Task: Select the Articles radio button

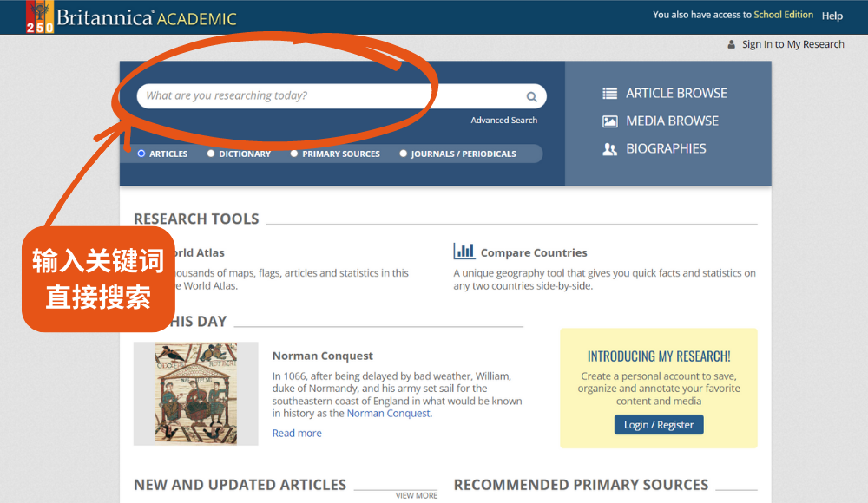Action: pyautogui.click(x=141, y=154)
